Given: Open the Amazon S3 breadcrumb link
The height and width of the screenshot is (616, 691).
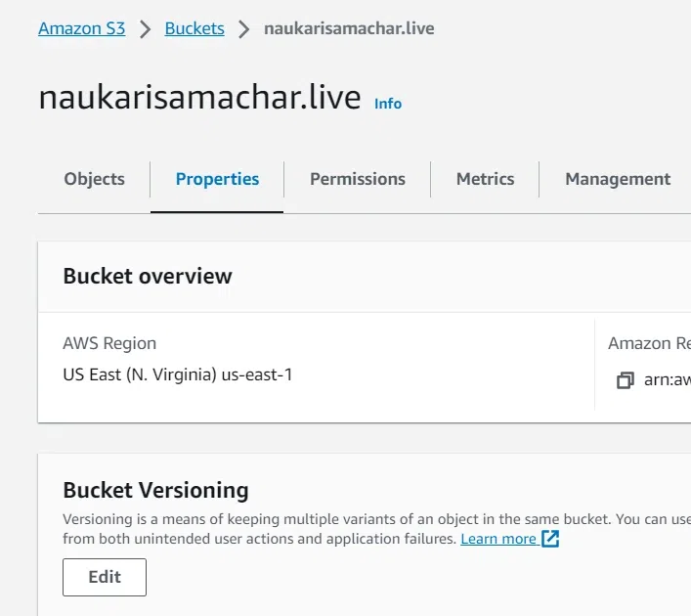Looking at the screenshot, I should 82,28.
